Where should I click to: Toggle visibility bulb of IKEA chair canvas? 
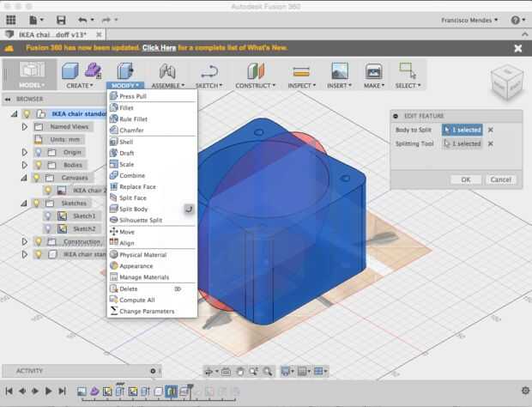tap(48, 191)
